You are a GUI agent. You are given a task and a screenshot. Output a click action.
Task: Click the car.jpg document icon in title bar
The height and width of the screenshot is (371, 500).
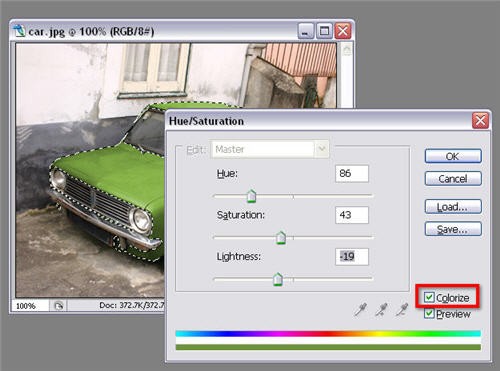click(19, 31)
